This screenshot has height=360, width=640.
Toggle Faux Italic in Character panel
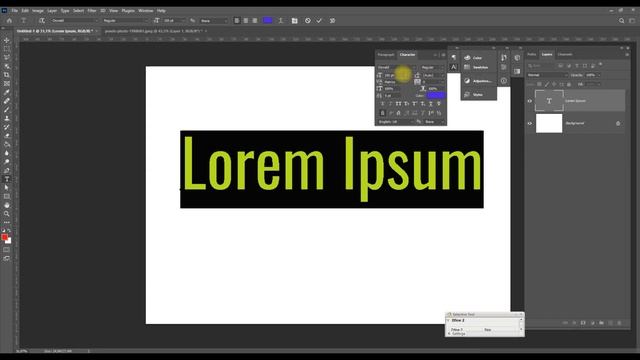tap(391, 104)
